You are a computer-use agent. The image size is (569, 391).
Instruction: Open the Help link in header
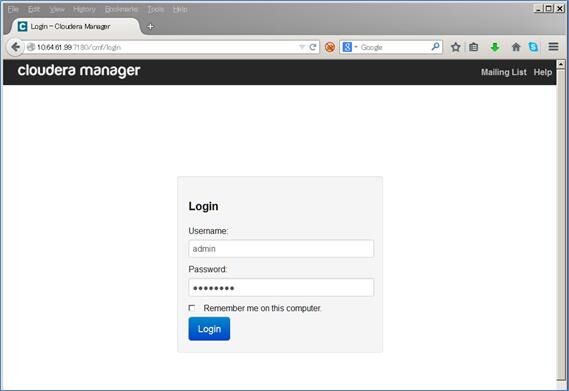click(543, 72)
